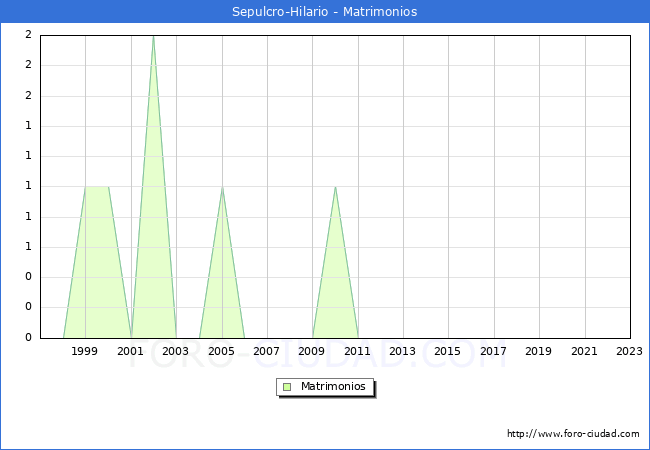Screen dimensions: 650x450
Task: Select the 2011 x-axis year label
Action: tap(357, 351)
